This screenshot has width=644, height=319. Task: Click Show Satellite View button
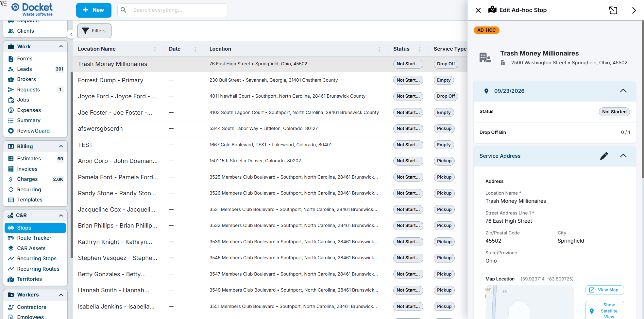tap(604, 311)
